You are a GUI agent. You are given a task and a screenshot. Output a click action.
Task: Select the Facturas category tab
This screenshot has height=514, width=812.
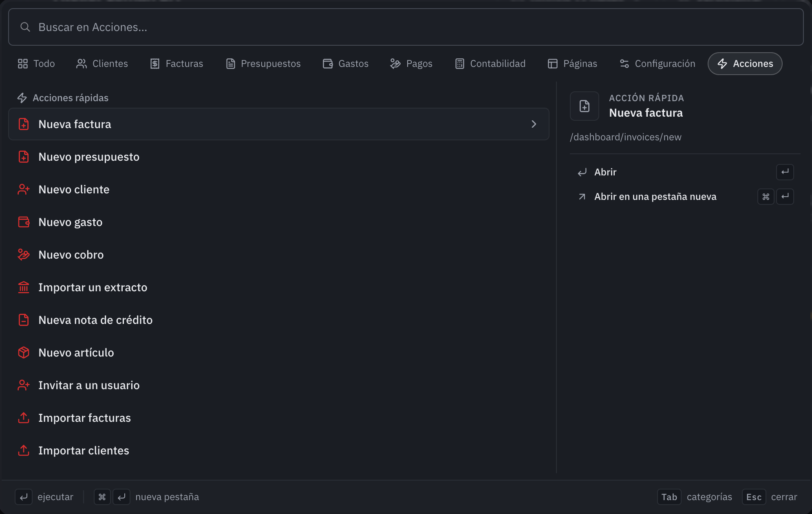click(x=177, y=64)
